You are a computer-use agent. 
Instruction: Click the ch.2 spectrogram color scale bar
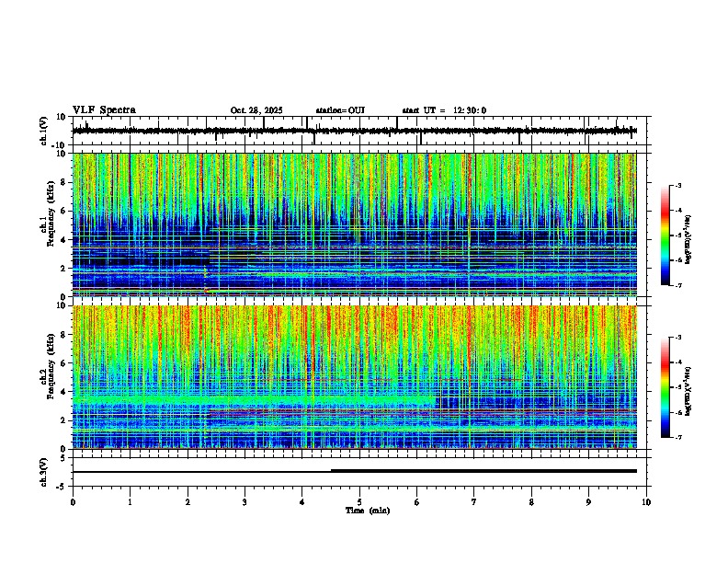[x=665, y=387]
